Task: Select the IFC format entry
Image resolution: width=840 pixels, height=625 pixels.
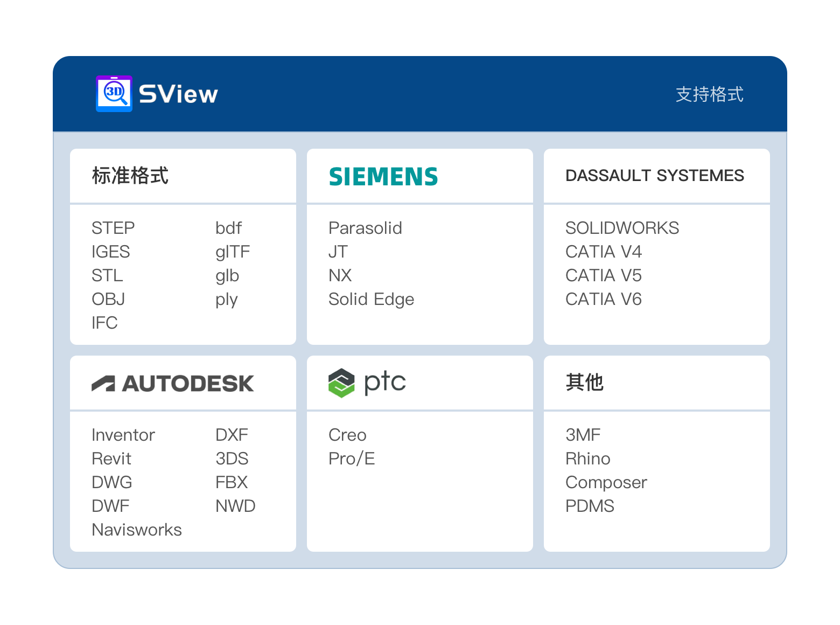Action: pyautogui.click(x=104, y=323)
